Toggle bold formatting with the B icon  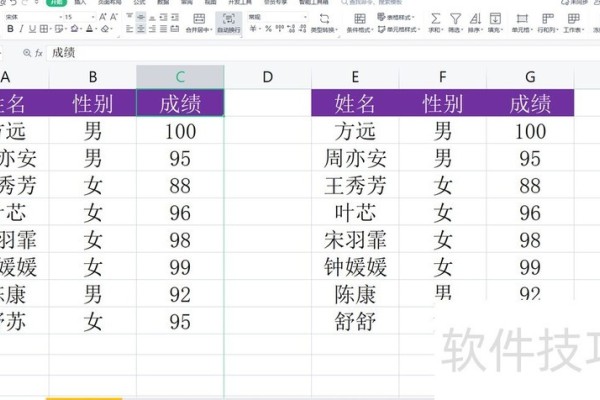pyautogui.click(x=10, y=29)
